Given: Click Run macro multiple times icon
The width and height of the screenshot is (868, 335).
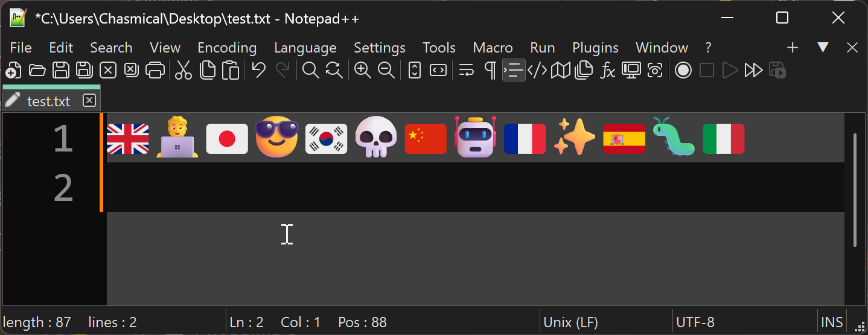Looking at the screenshot, I should click(x=753, y=71).
